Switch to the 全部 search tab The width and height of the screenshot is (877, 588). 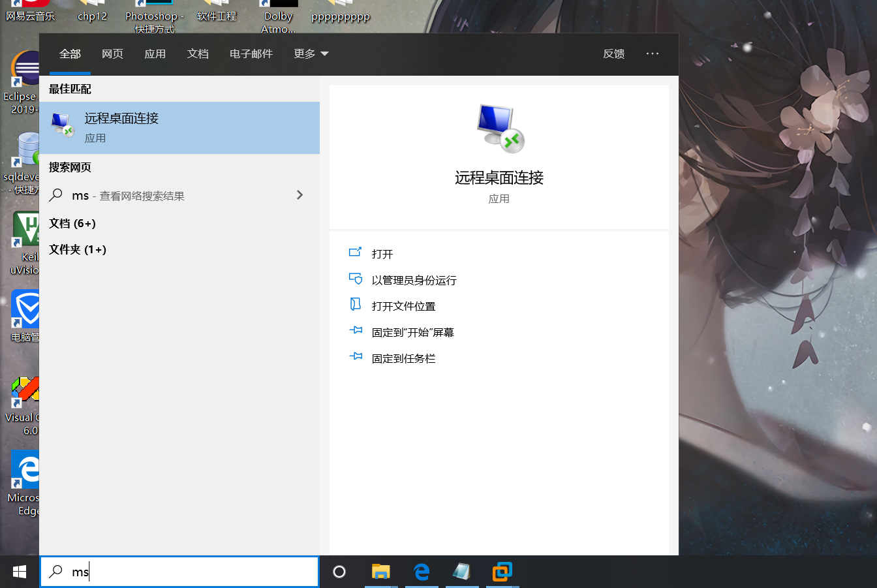70,54
